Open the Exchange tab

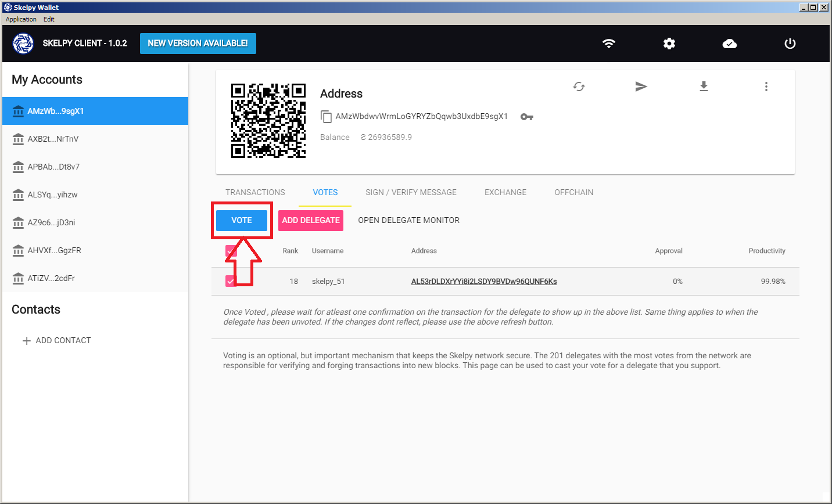tap(505, 192)
